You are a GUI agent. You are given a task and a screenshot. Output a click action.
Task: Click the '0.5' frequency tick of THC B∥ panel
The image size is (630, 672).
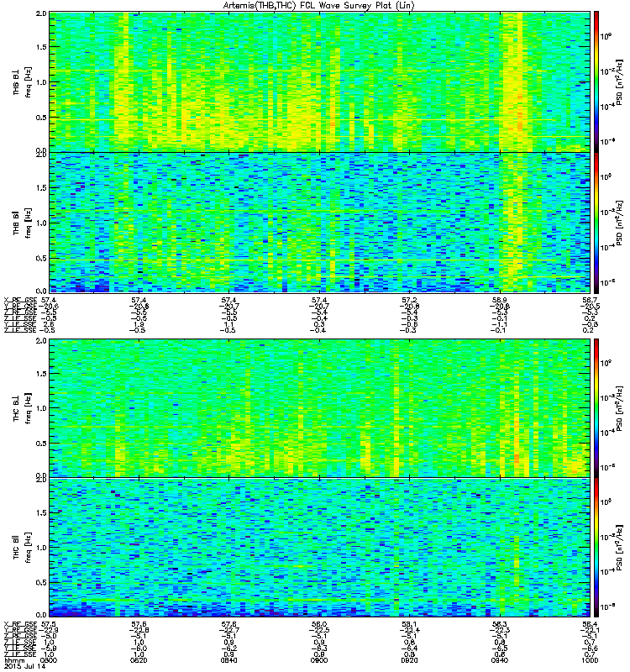click(41, 582)
